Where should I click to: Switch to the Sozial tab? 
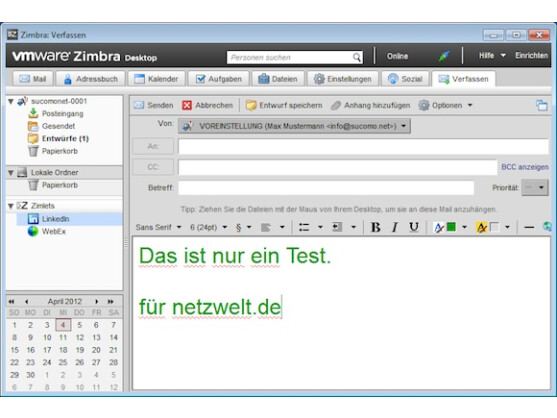405,79
